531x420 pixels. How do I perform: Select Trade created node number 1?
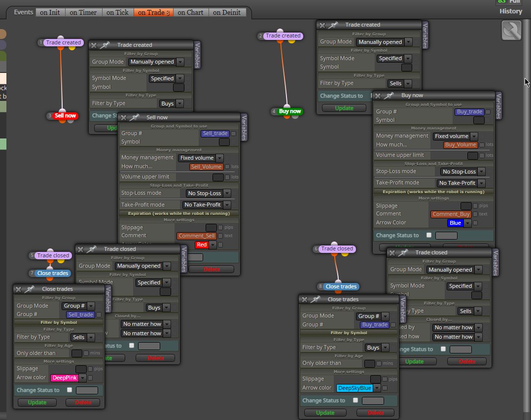(x=63, y=42)
